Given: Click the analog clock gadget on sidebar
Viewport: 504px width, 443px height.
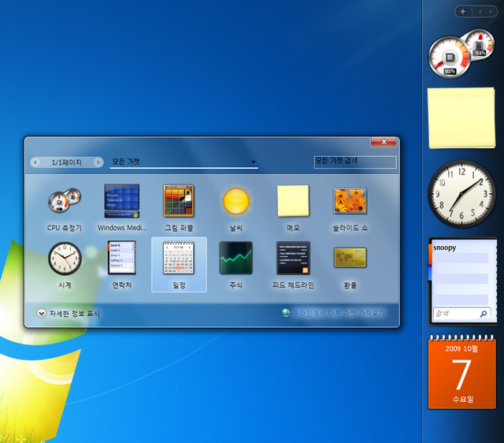Looking at the screenshot, I should pos(461,194).
